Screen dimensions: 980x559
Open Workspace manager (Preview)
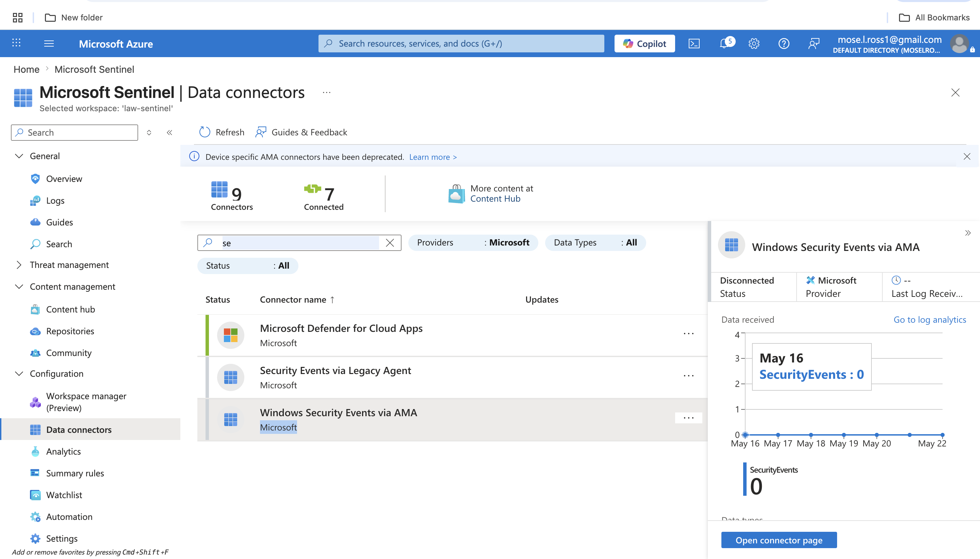point(86,402)
